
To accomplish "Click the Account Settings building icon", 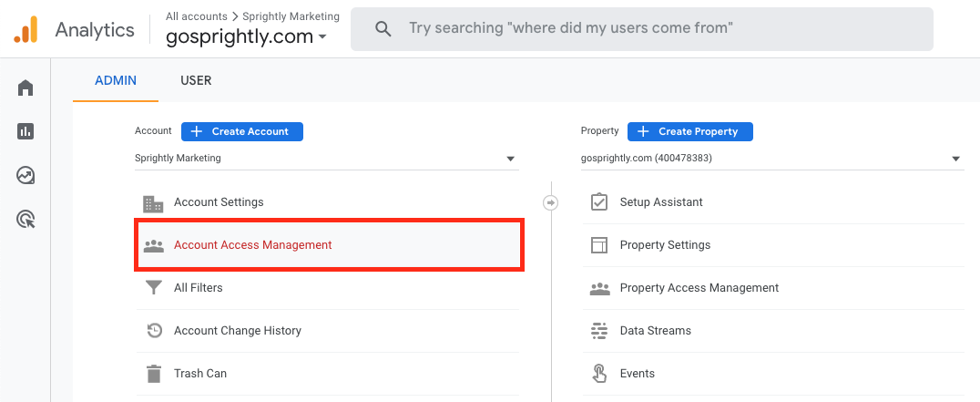I will 153,203.
